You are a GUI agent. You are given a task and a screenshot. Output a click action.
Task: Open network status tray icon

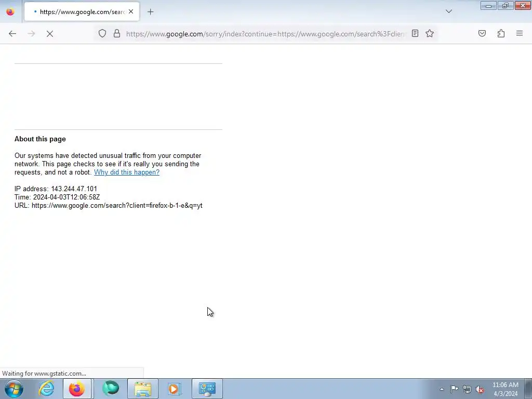[467, 389]
